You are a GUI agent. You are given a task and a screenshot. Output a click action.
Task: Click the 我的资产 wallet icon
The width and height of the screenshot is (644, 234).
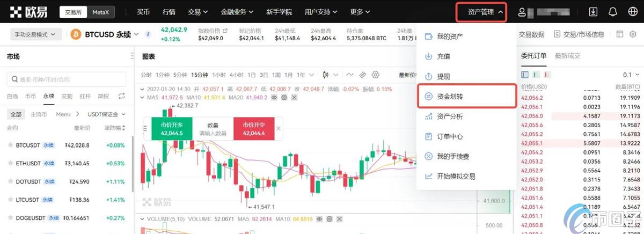pyautogui.click(x=428, y=36)
